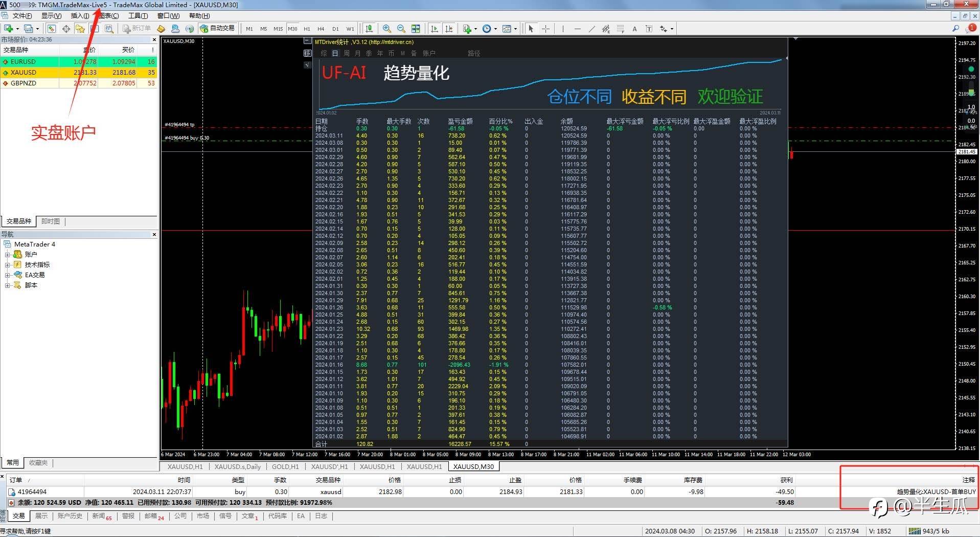This screenshot has width=980, height=537.
Task: Expand the 技术指标 node in Navigator
Action: 7,264
